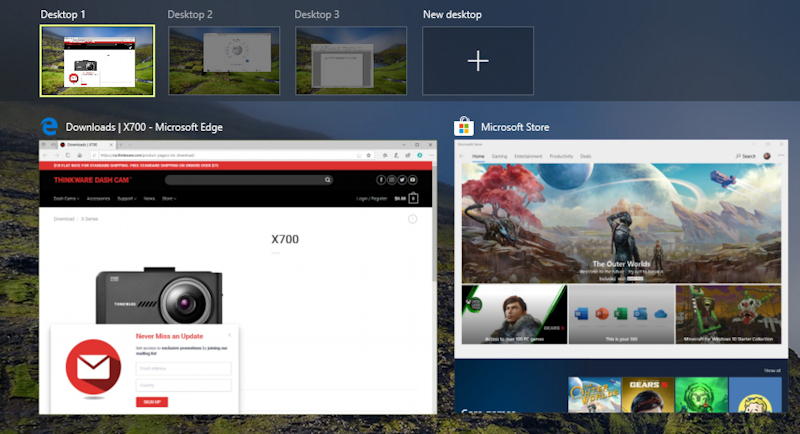
Task: Open The Outer Worlds small game cover
Action: 594,395
